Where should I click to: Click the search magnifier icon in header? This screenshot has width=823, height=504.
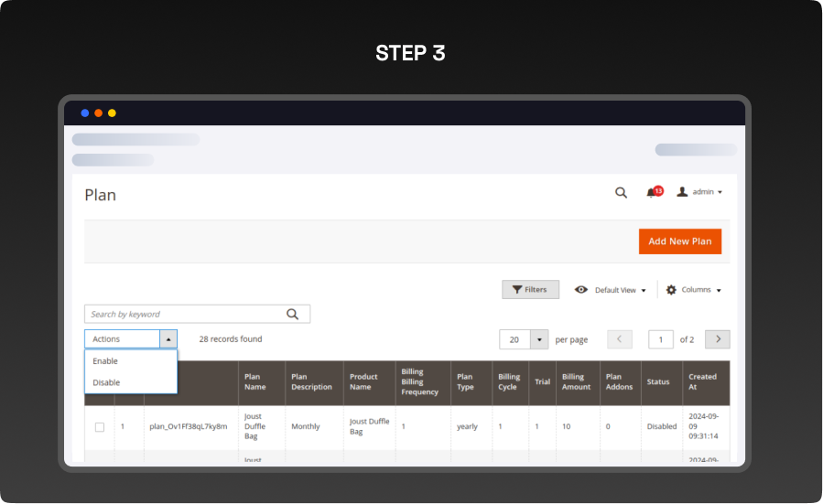pos(621,192)
